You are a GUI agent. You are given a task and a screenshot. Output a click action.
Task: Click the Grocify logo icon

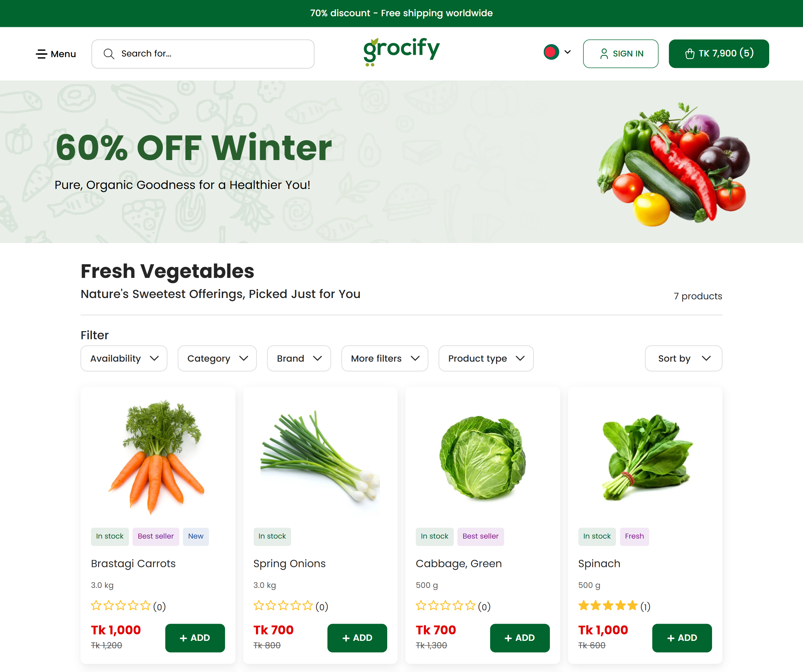[401, 53]
